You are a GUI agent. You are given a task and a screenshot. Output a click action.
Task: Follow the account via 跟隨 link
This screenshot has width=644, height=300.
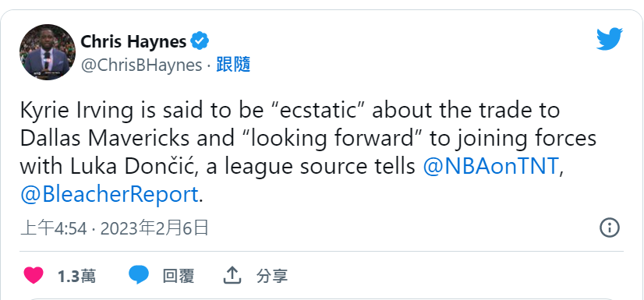(233, 65)
